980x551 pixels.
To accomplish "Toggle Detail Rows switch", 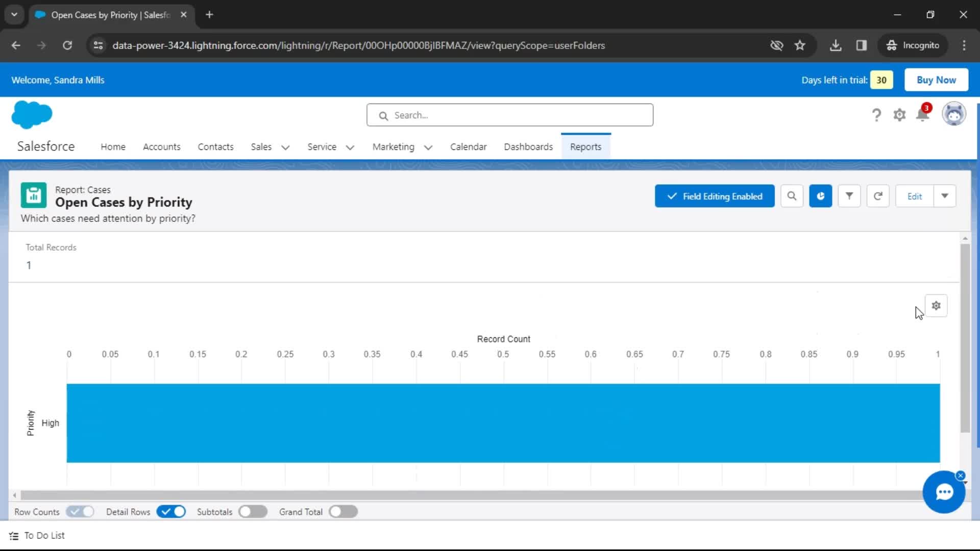I will 171,512.
